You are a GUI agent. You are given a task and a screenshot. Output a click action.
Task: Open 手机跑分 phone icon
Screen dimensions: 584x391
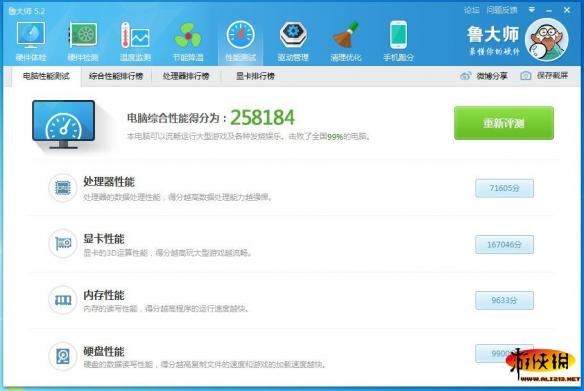pos(398,35)
